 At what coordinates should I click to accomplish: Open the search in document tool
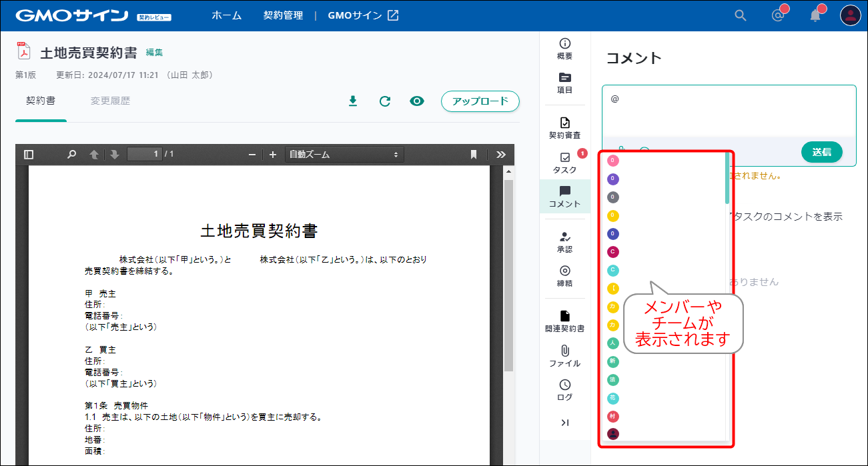(x=71, y=154)
